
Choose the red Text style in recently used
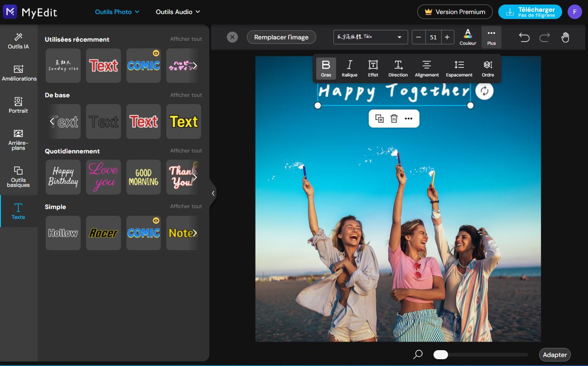tap(103, 66)
